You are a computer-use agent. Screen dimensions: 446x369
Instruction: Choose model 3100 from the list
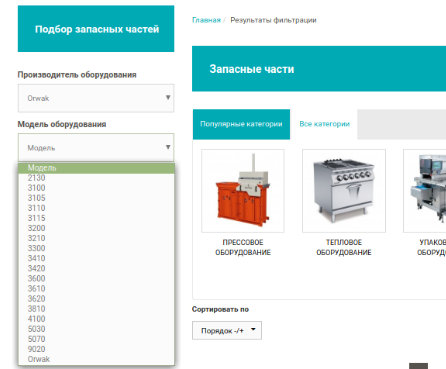(x=96, y=188)
